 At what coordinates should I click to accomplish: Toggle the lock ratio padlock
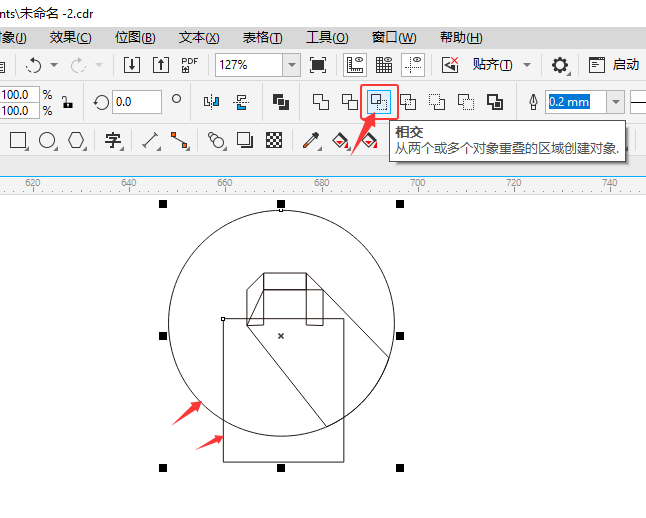(67, 102)
